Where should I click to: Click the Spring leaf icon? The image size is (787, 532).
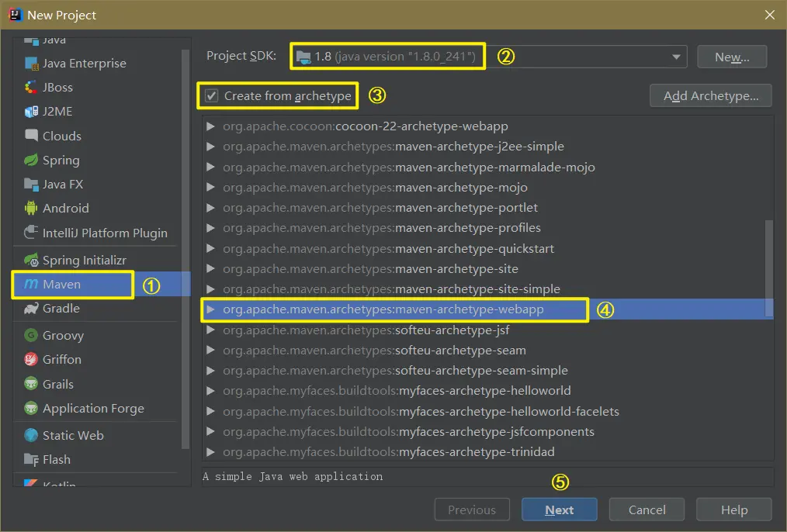(31, 160)
